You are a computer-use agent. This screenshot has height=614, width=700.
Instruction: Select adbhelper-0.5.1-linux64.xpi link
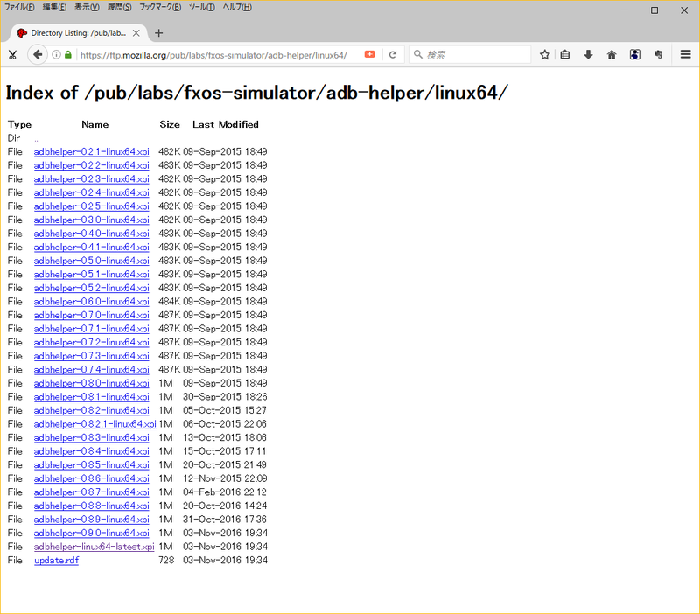92,275
